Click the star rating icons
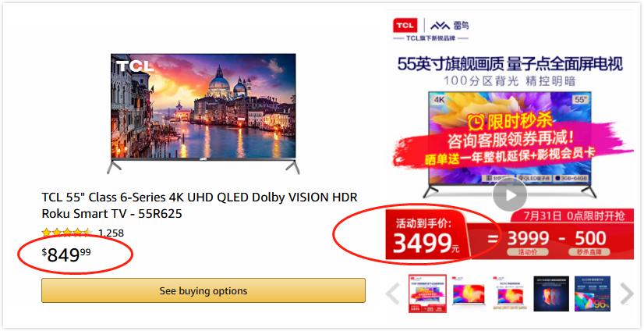The image size is (644, 331). [66, 233]
